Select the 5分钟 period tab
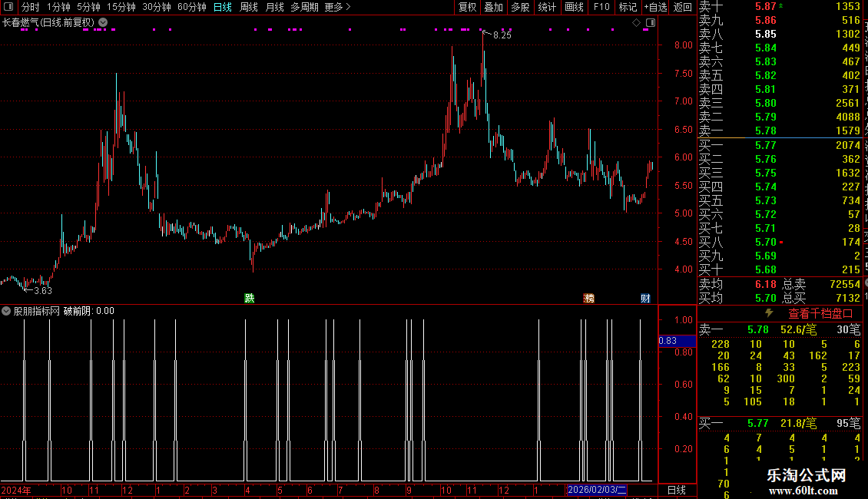 coord(88,7)
